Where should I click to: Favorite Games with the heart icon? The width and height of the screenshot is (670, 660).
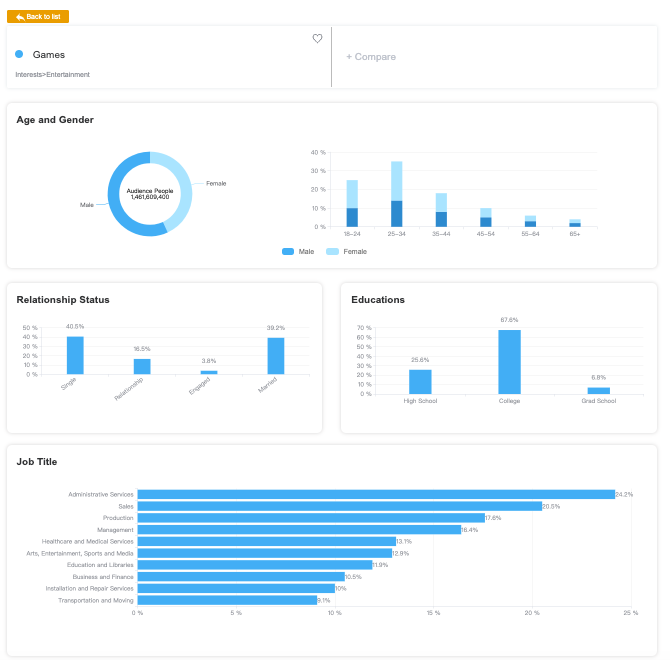(x=317, y=38)
